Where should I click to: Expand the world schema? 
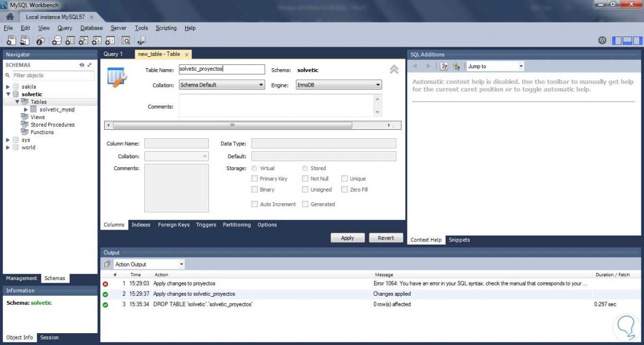coord(8,148)
